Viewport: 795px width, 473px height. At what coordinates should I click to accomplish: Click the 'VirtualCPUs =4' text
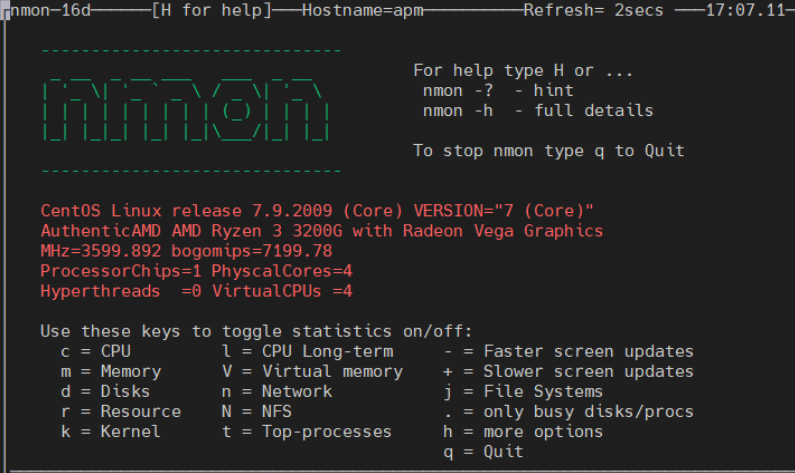pos(282,291)
